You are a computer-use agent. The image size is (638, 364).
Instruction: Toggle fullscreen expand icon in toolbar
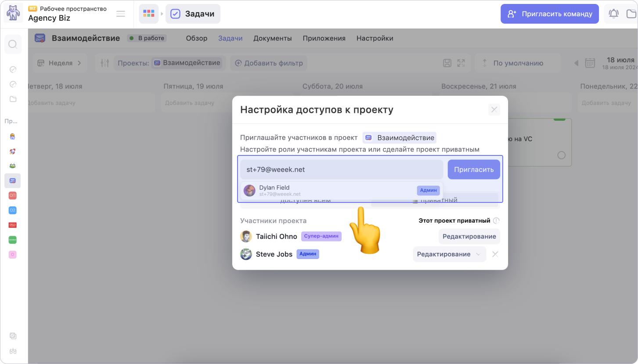coord(461,63)
